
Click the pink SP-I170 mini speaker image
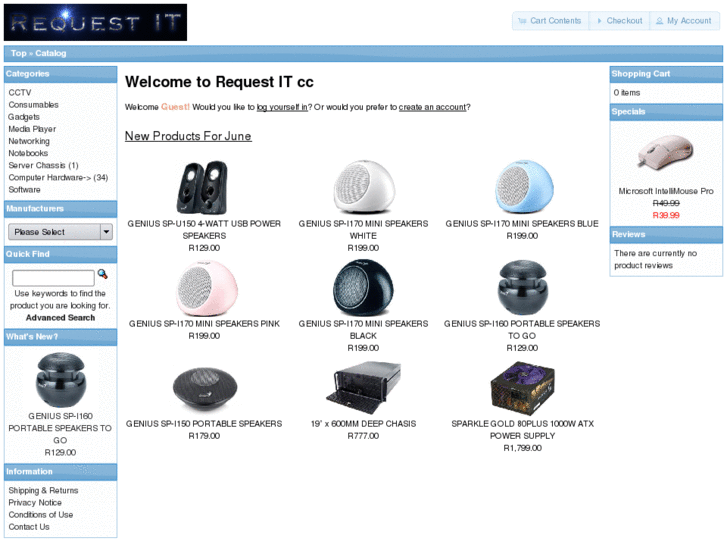pyautogui.click(x=207, y=288)
